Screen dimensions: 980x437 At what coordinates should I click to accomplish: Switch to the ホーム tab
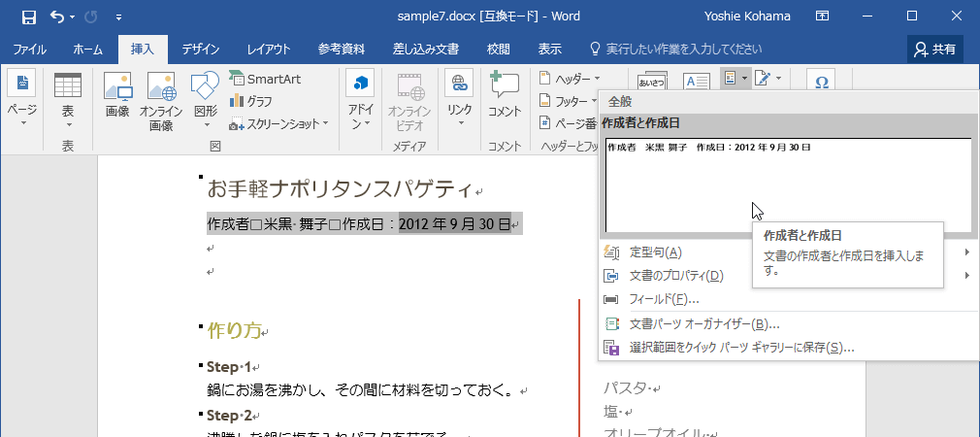point(87,49)
